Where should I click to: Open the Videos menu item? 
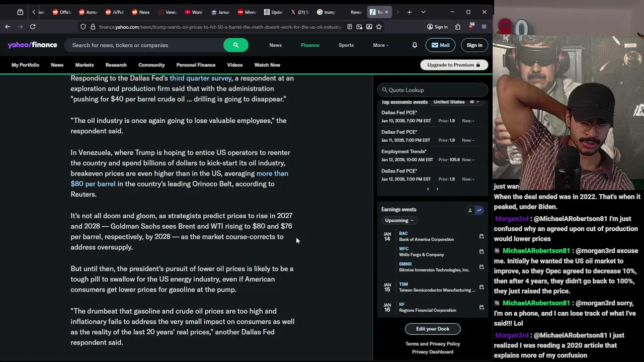234,65
